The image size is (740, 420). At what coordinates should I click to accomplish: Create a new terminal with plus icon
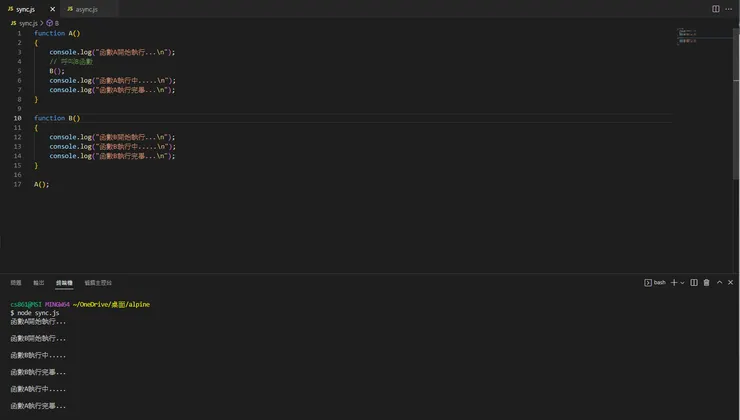click(x=673, y=283)
